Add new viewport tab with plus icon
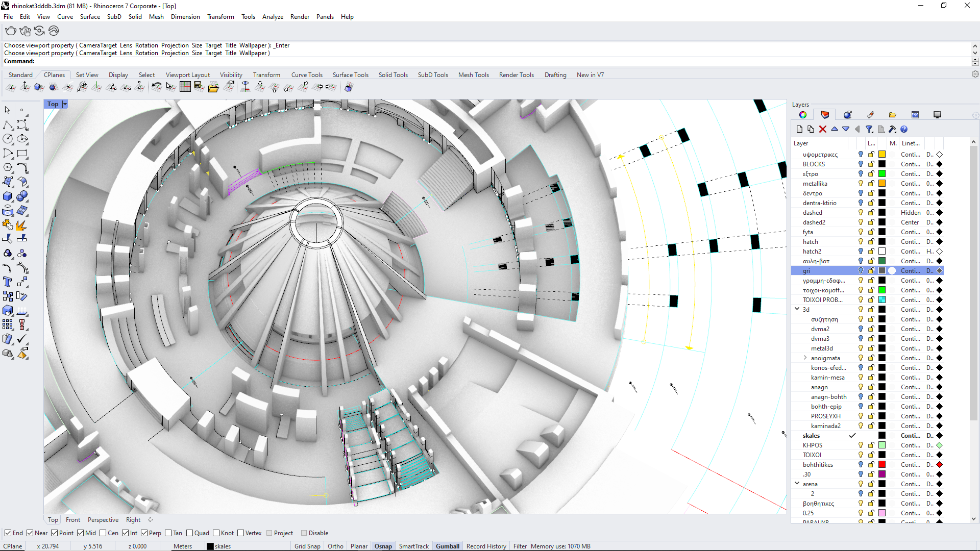The height and width of the screenshot is (551, 980). pos(150,520)
